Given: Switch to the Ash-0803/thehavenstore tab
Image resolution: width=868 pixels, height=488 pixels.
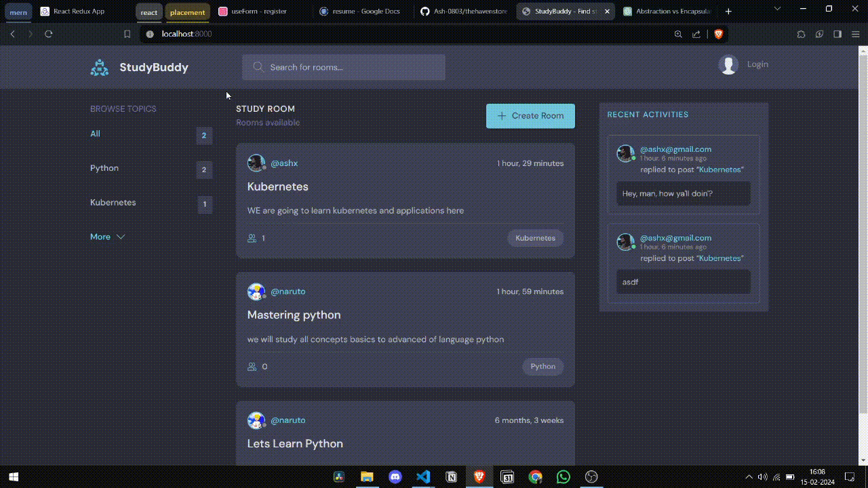Looking at the screenshot, I should [x=465, y=12].
